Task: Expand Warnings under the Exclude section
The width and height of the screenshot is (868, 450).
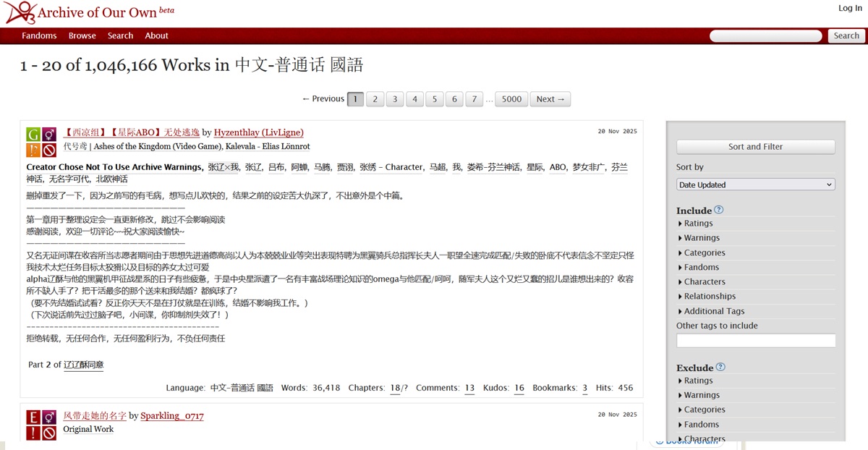Action: click(x=700, y=394)
